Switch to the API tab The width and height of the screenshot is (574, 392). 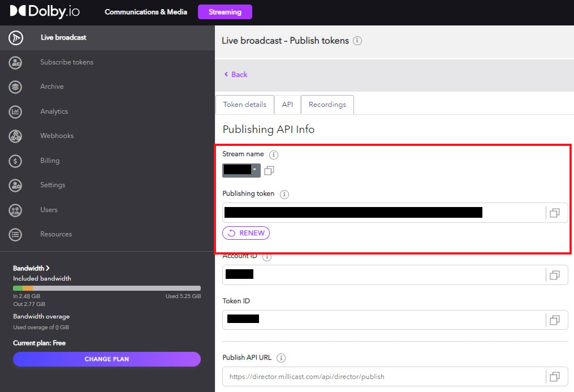287,105
